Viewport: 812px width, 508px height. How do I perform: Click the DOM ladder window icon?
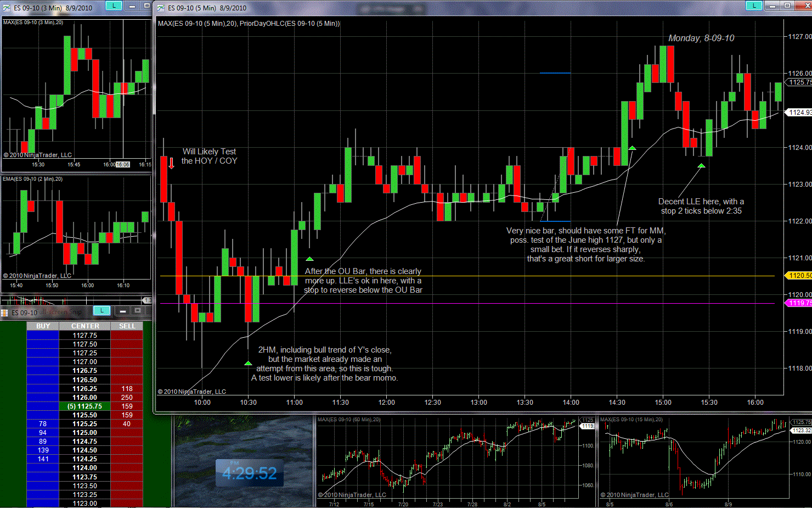tap(4, 312)
